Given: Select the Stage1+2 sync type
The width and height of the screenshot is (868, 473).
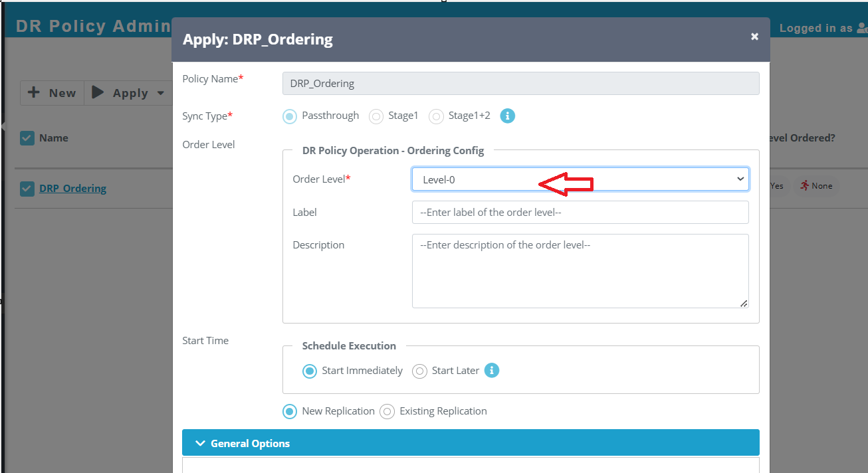Looking at the screenshot, I should (436, 116).
